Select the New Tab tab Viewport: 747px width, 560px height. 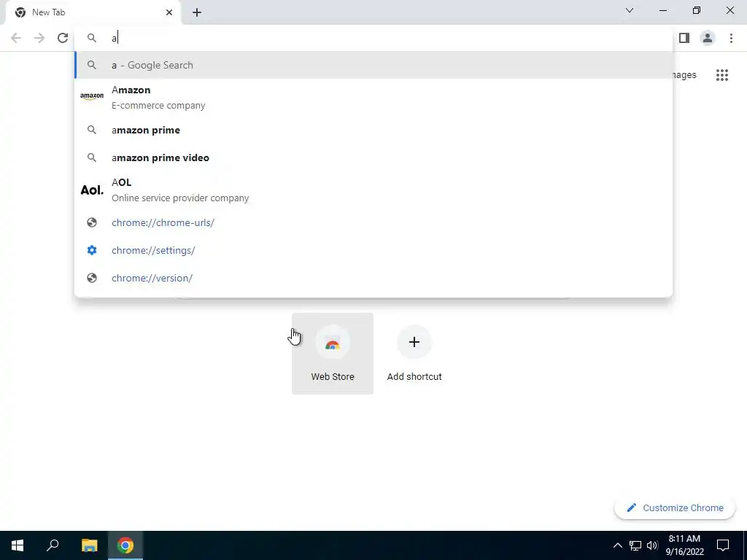(x=93, y=13)
